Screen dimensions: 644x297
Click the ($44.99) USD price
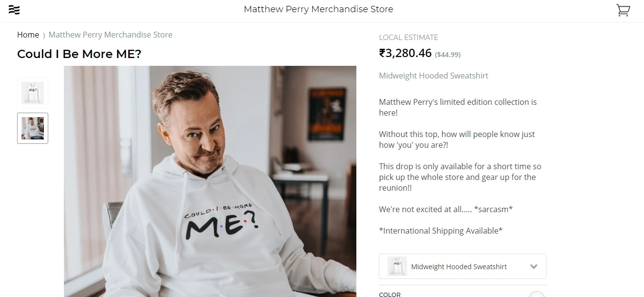[448, 55]
